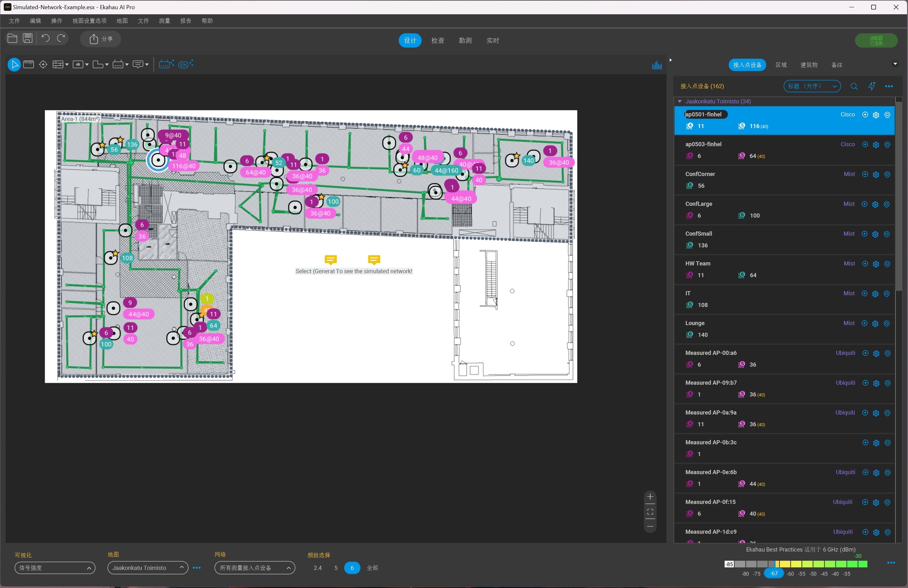Image resolution: width=908 pixels, height=588 pixels.
Task: Open settings gear for ConfCorner
Action: (x=876, y=175)
